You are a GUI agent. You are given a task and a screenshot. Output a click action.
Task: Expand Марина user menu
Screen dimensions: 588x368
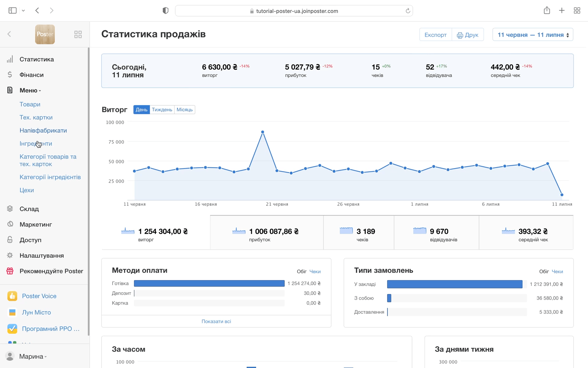32,356
